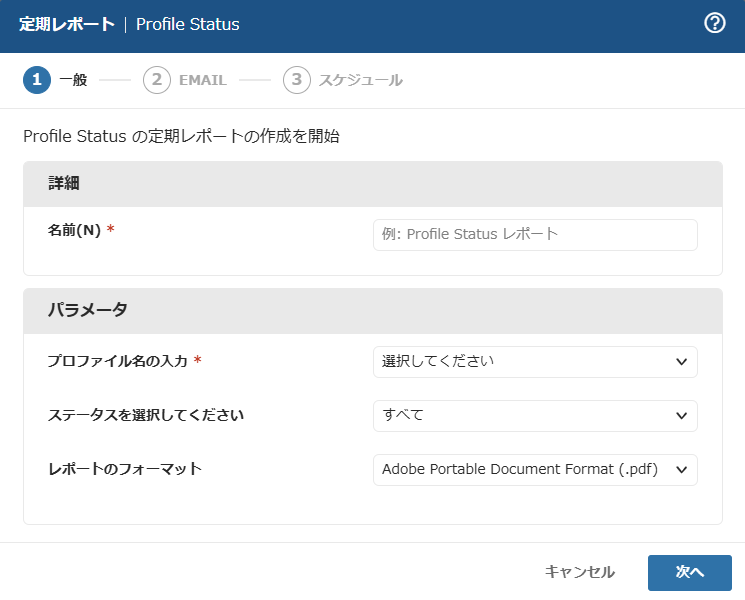Click the step 3 circle icon
This screenshot has width=745, height=600.
pyautogui.click(x=297, y=80)
